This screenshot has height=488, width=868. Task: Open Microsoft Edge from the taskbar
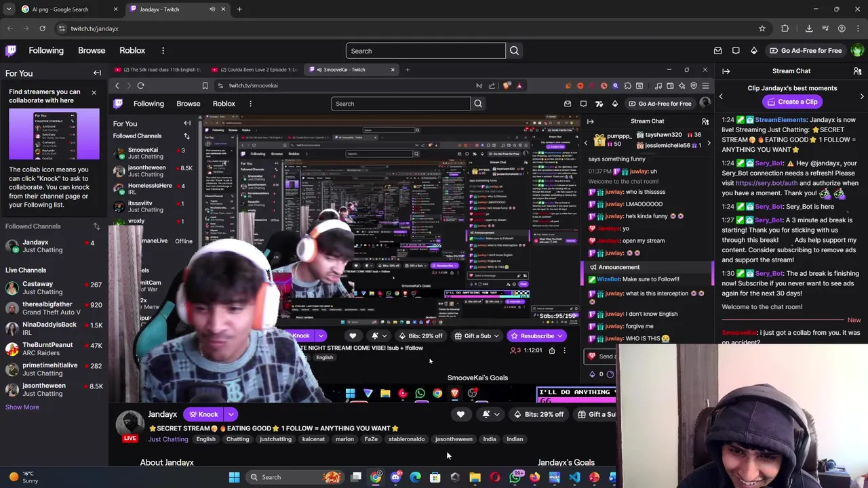click(415, 477)
